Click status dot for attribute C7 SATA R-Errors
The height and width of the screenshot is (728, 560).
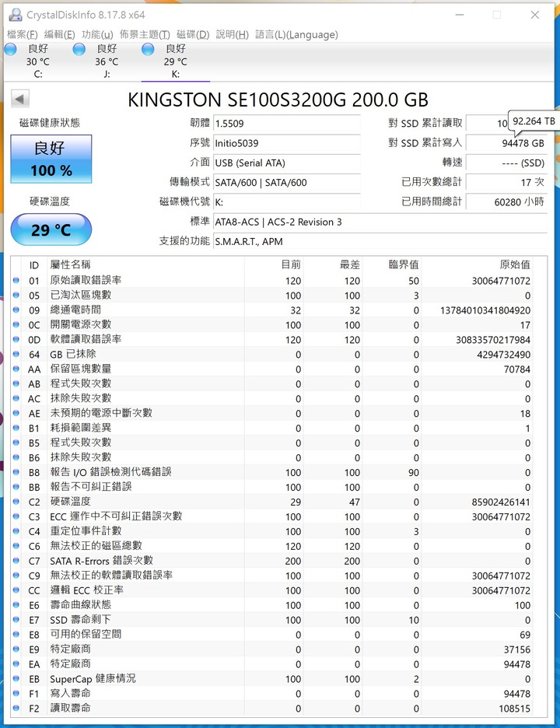point(16,561)
